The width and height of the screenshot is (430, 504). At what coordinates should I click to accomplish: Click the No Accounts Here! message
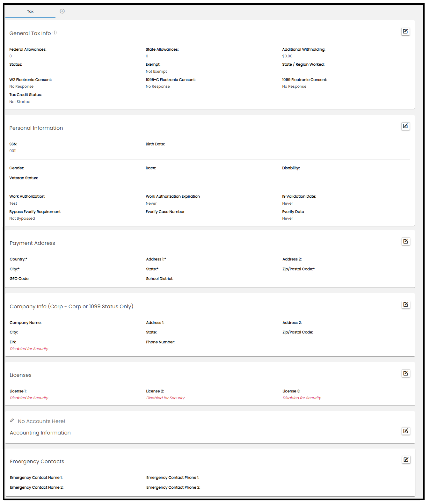tap(41, 421)
